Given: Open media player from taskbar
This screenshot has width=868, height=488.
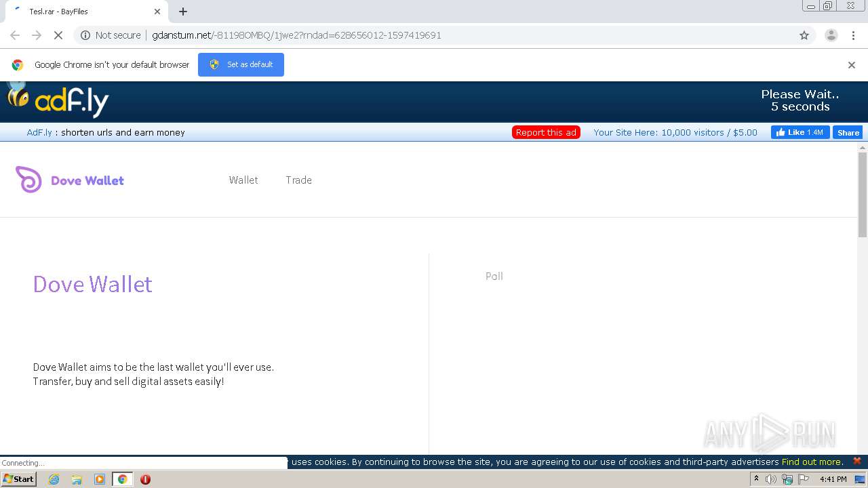Looking at the screenshot, I should tap(100, 479).
